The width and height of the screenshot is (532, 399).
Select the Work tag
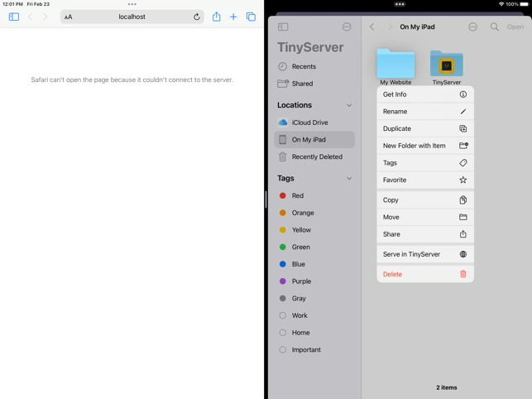click(314, 315)
